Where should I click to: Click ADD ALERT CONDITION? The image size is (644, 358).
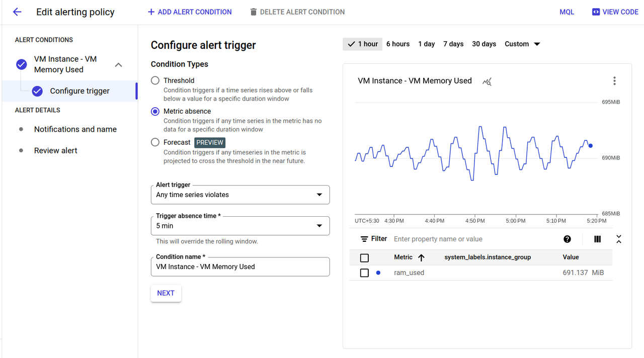pyautogui.click(x=190, y=12)
